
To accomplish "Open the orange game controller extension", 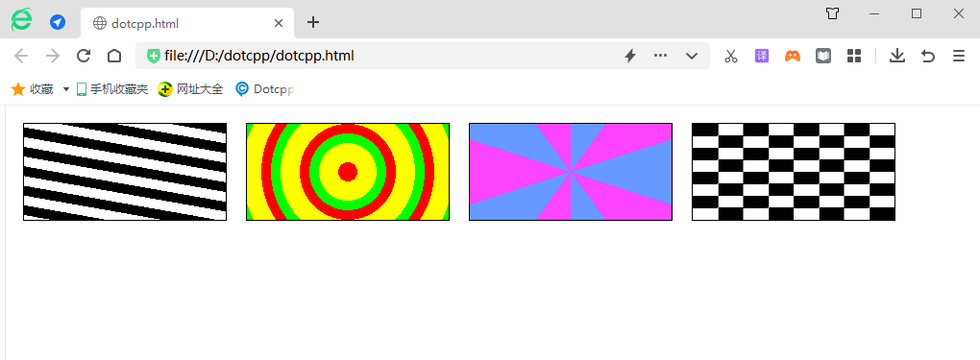I will click(x=793, y=56).
